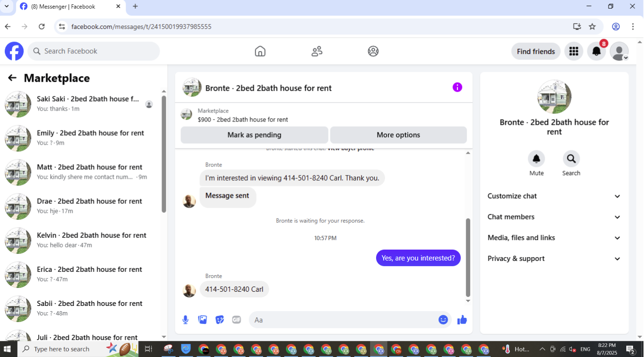Open Erica conversation
Viewport: 644px width, 357px height.
pyautogui.click(x=81, y=274)
